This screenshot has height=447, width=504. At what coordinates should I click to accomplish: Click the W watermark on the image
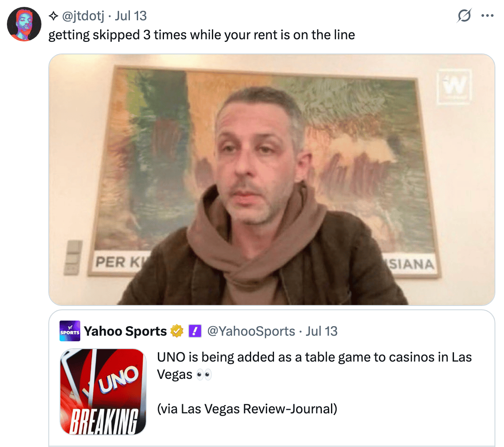(454, 86)
